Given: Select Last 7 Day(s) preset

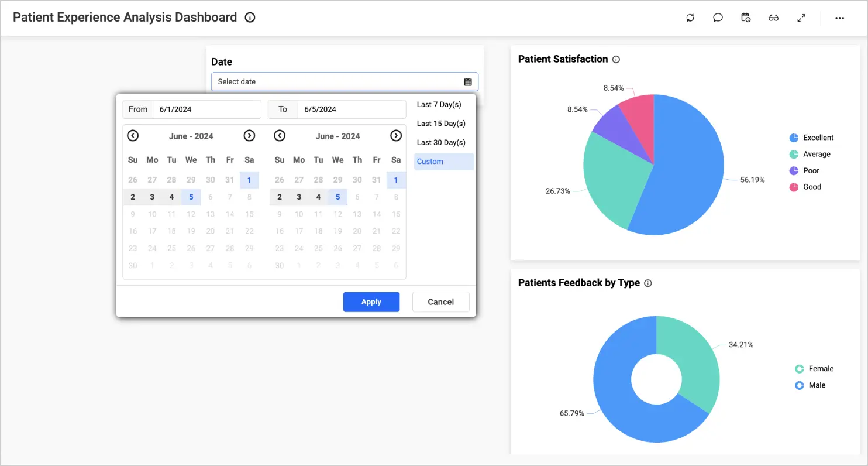Looking at the screenshot, I should pyautogui.click(x=439, y=105).
